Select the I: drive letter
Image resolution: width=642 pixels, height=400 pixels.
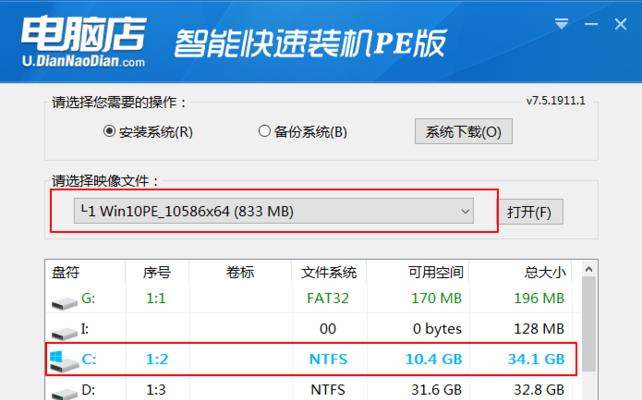point(85,328)
